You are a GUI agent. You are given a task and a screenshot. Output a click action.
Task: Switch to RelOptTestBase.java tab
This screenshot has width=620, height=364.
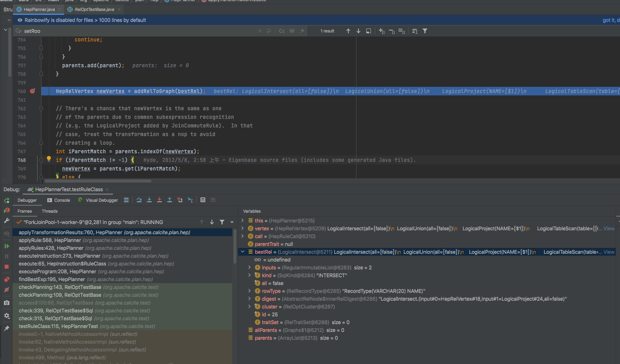(94, 9)
